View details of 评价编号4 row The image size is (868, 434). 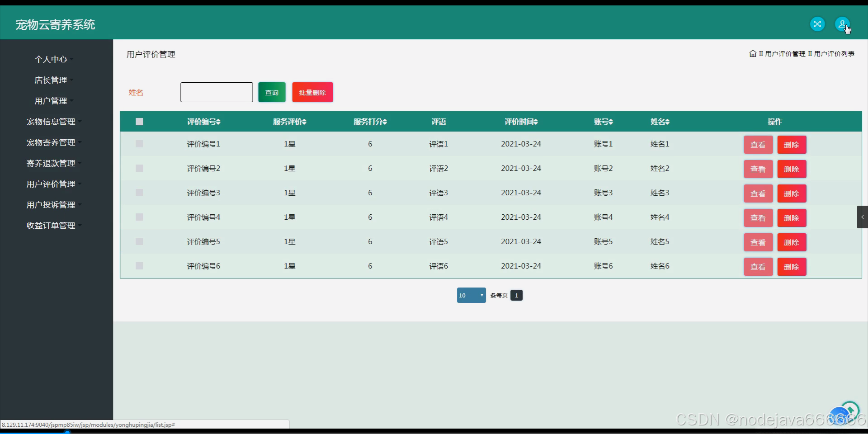click(758, 218)
